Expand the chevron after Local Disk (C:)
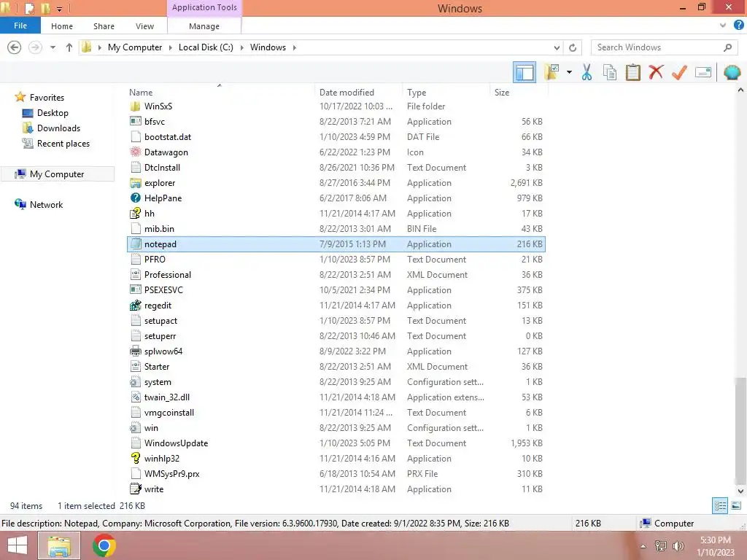Image resolution: width=747 pixels, height=560 pixels. tap(242, 47)
